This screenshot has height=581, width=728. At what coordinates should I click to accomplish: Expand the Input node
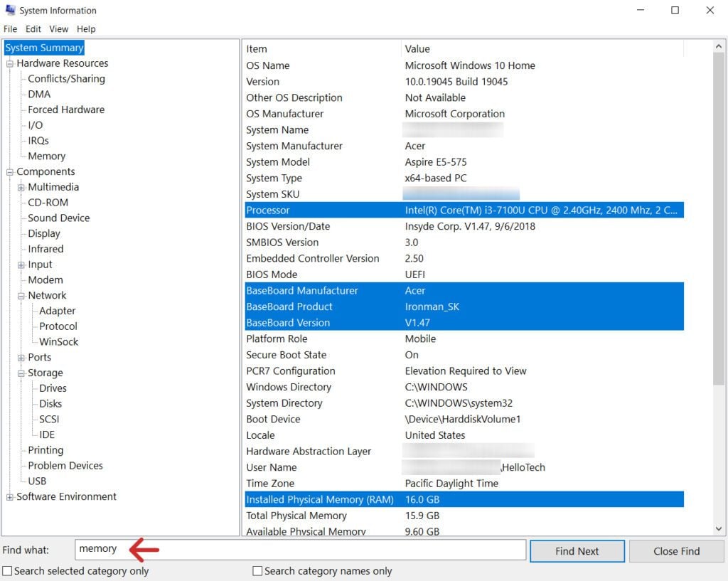20,264
